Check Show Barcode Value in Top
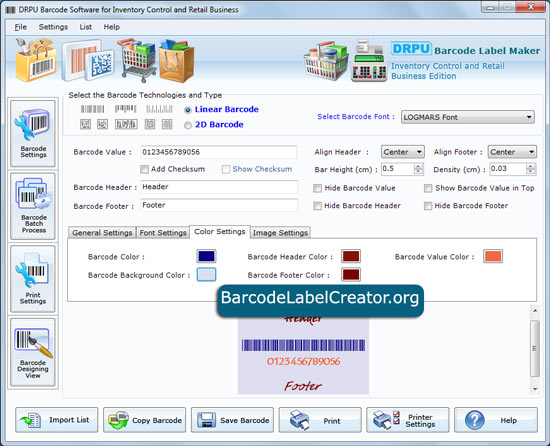The image size is (550, 446). pos(428,188)
